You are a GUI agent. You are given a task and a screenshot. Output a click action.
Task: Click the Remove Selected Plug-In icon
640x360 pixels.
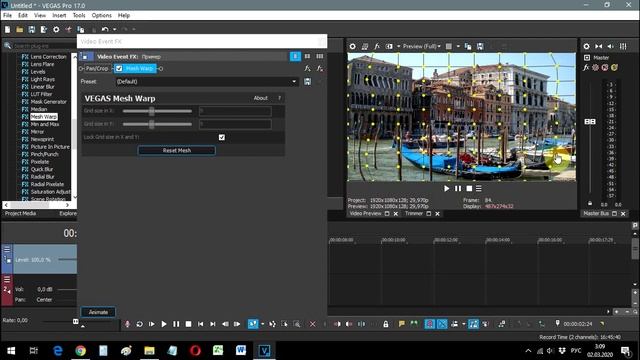[x=320, y=69]
